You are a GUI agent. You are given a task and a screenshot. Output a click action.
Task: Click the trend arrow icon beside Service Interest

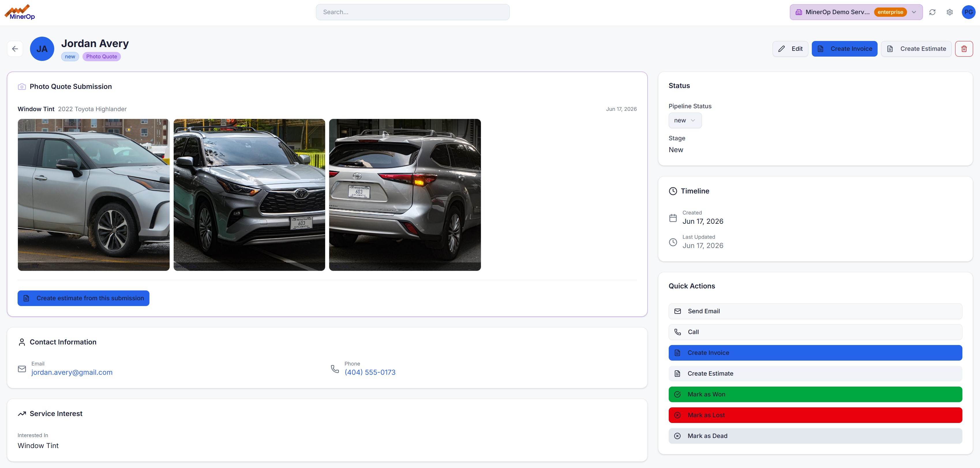[22, 414]
